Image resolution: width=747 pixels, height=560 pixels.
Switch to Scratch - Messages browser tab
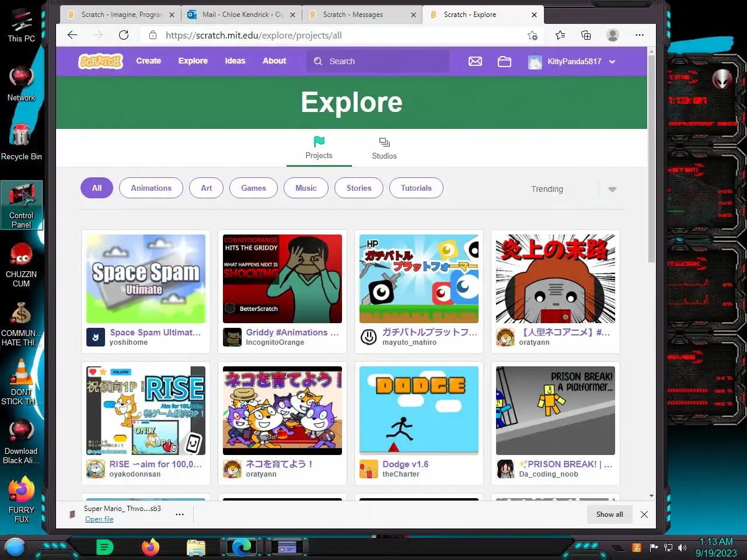[362, 15]
